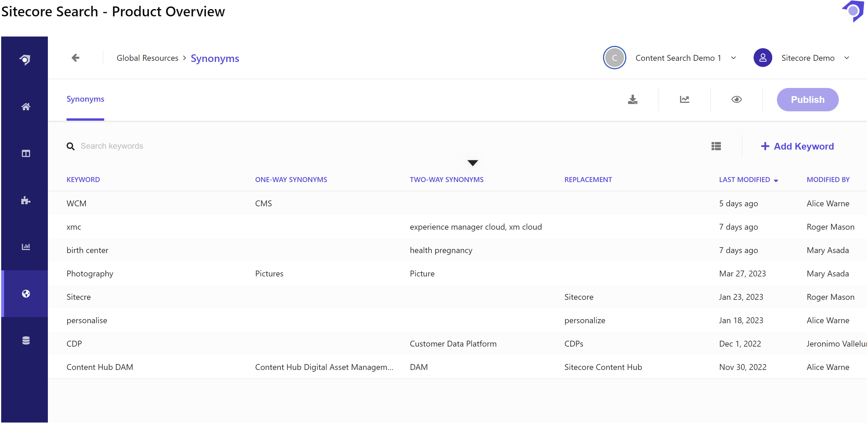Click Add Keyword
The image size is (868, 424).
797,146
